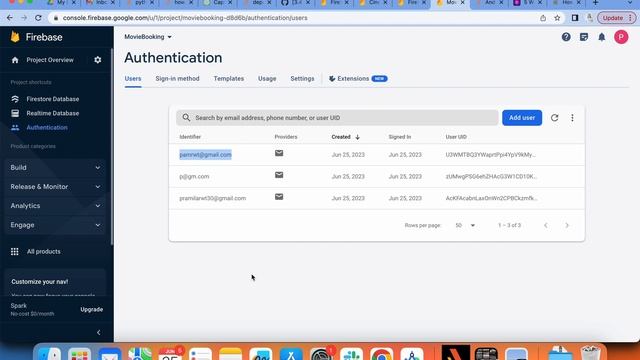Click email provider icon for p@gm.com

[x=279, y=175]
